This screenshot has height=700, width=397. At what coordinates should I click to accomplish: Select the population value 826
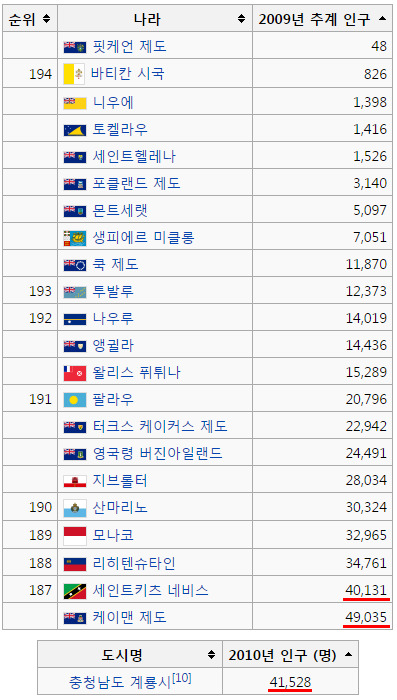(375, 74)
